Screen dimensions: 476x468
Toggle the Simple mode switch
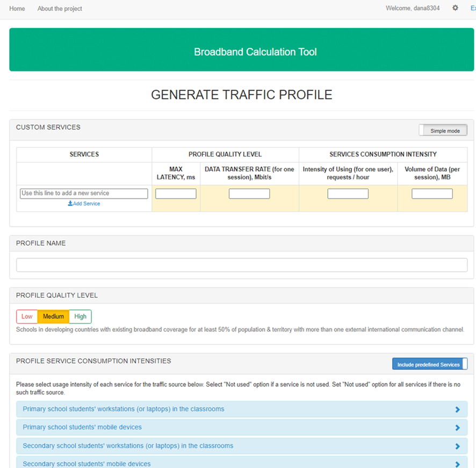[443, 131]
